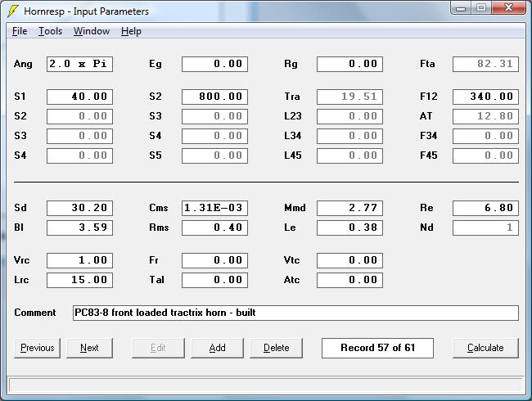Click the Ang label

pyautogui.click(x=23, y=64)
